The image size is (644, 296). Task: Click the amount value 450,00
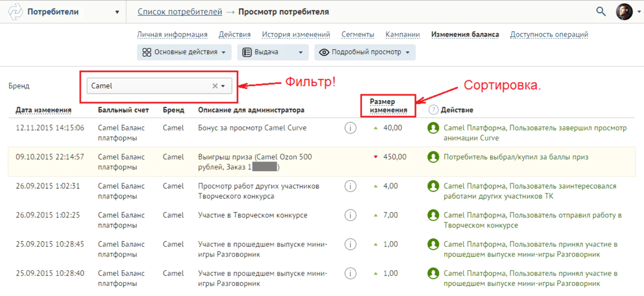[395, 157]
